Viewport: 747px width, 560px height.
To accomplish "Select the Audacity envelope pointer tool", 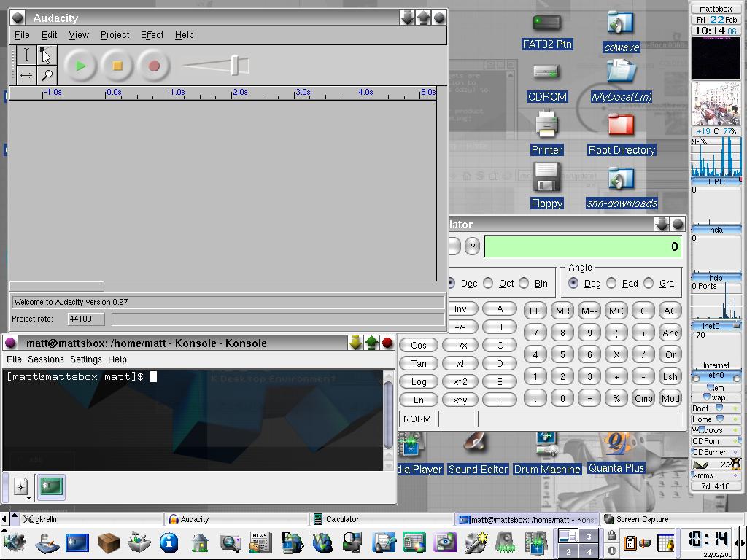I will (47, 55).
